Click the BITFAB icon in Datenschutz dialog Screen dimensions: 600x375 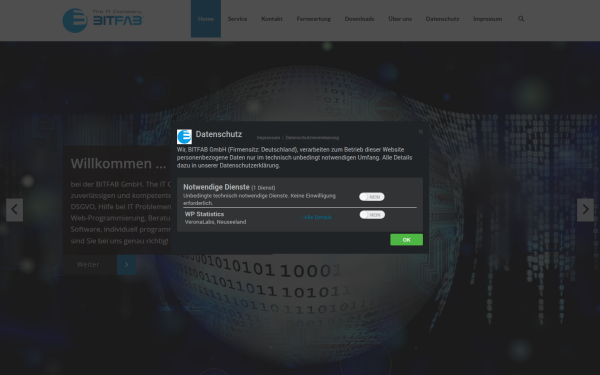point(184,137)
